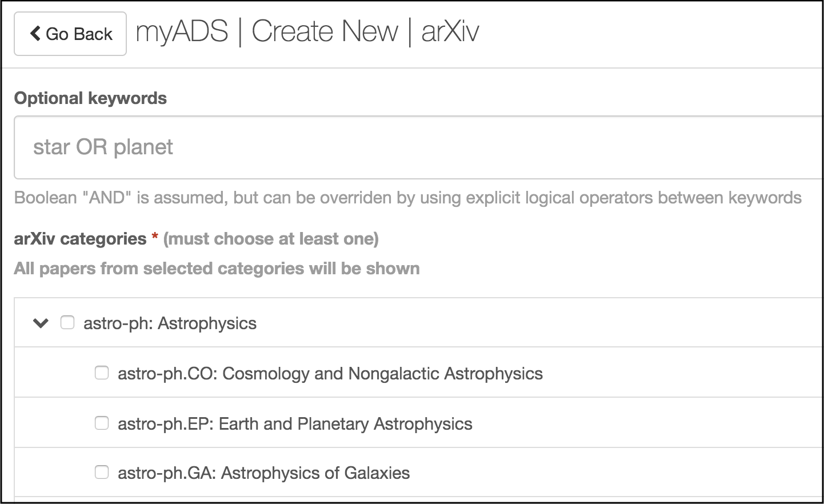Click the Boolean AND helper text

[407, 198]
